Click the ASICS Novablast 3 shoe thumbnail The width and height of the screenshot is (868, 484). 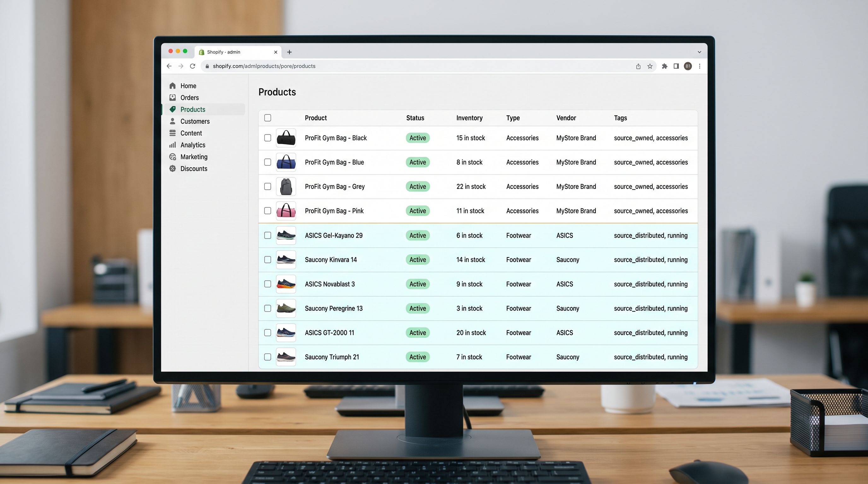tap(286, 284)
